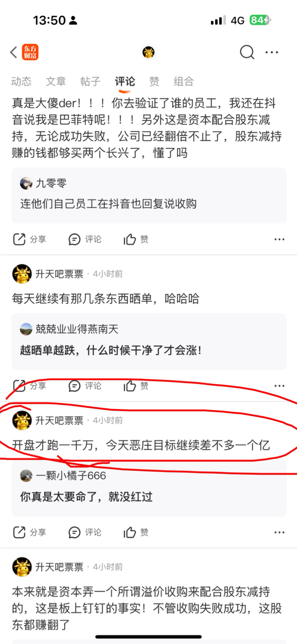The image size is (297, 644).
Task: Open quoted post by 兢兢业业得燕南天
Action: coord(149,342)
